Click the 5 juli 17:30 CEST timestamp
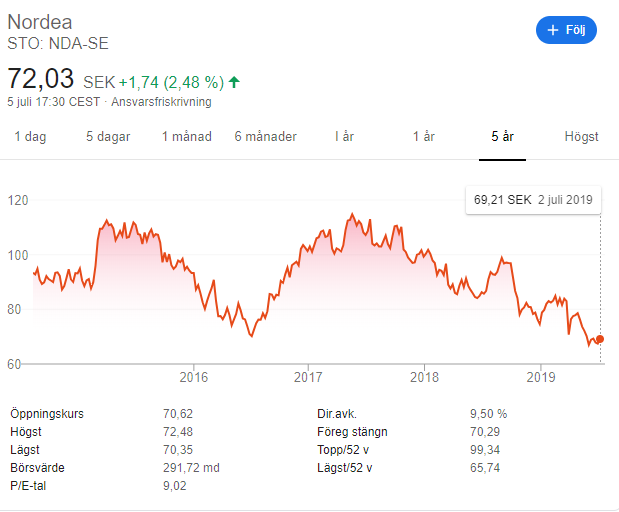619x512 pixels. (x=54, y=102)
